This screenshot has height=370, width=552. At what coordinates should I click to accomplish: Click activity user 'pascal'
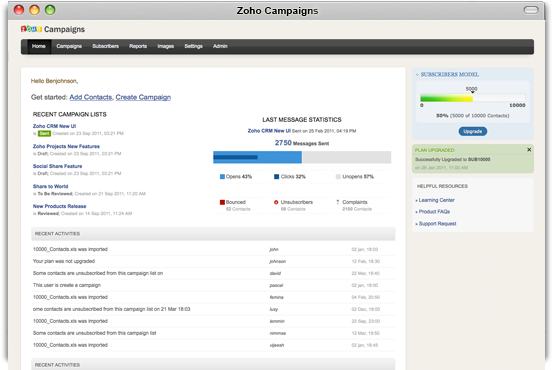click(x=276, y=286)
